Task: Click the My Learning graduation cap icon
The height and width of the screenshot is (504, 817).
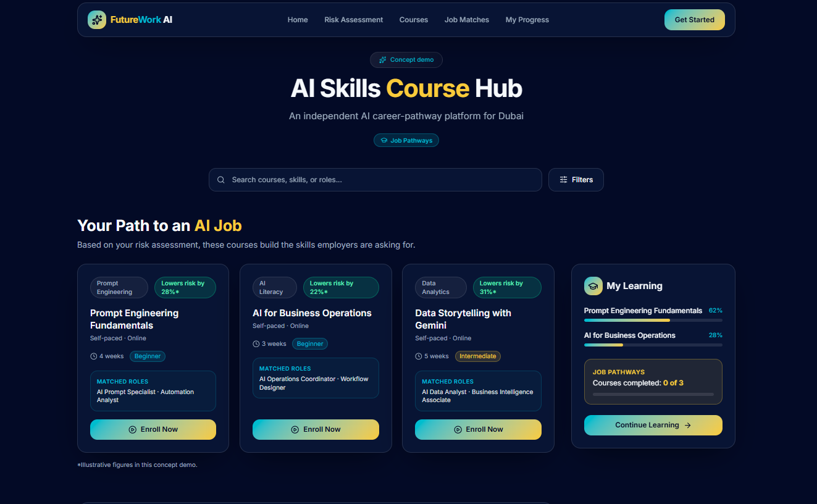Action: coord(593,286)
